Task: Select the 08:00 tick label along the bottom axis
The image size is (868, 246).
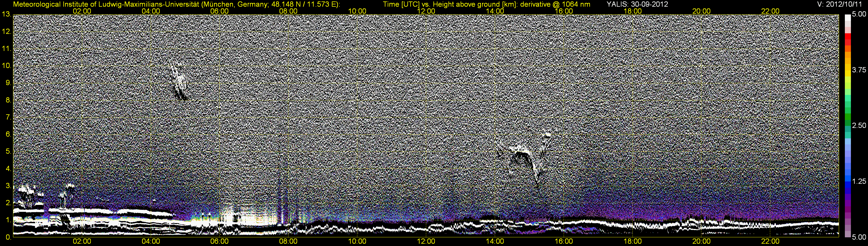Action: (x=288, y=241)
